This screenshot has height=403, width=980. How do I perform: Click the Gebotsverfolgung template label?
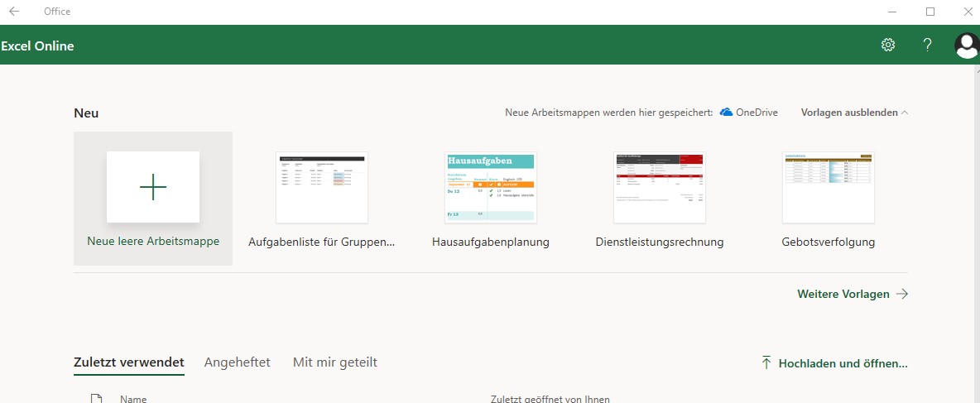(x=829, y=242)
